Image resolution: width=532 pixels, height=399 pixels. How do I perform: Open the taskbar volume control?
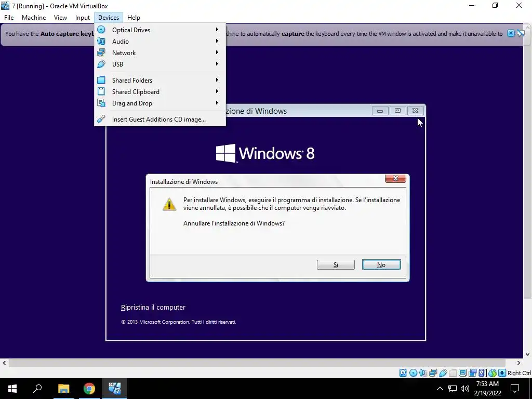465,389
